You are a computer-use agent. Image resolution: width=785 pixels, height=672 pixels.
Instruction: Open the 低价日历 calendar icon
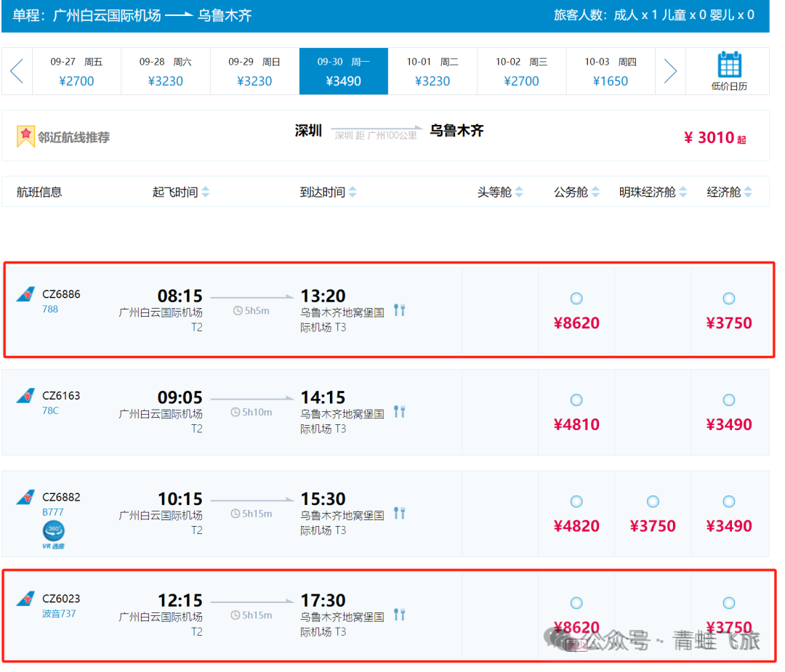[728, 65]
